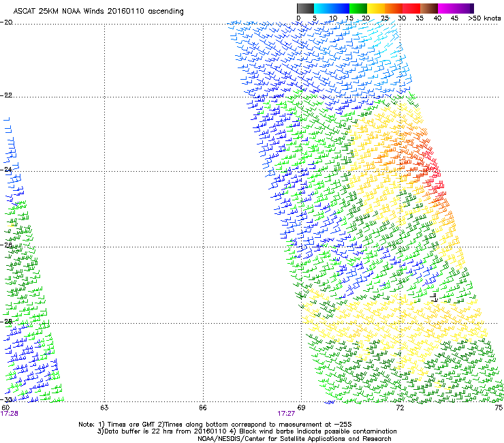Click the purple "17:27" swath time label

tap(286, 414)
